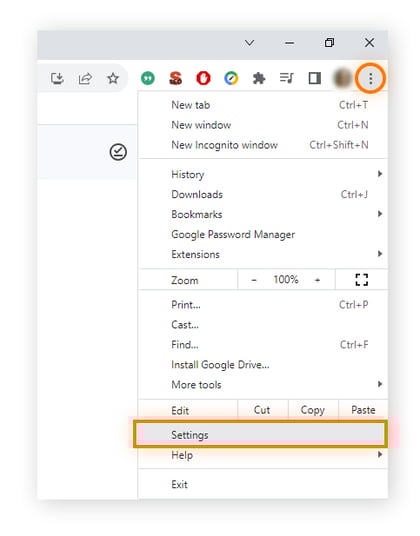
Task: Open the Downloads menu entry
Action: [263, 194]
